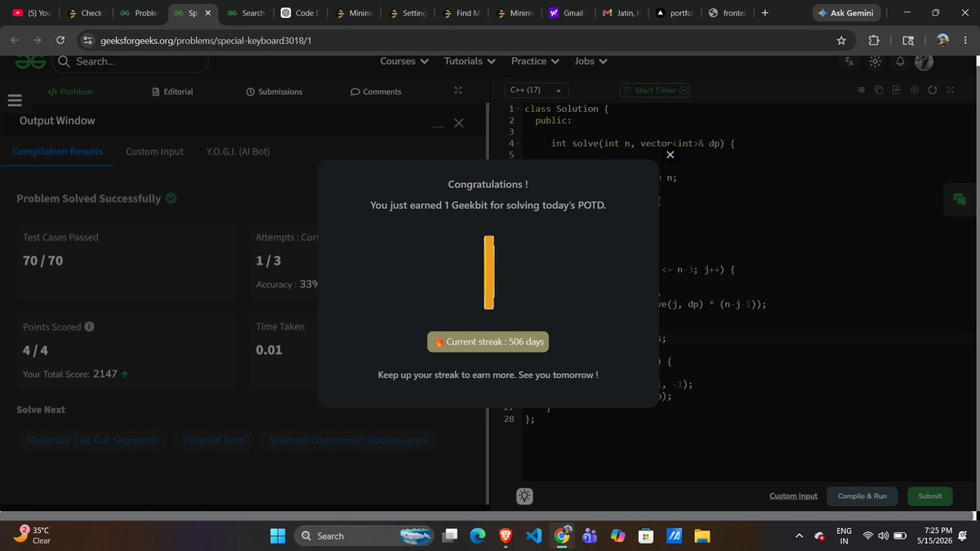980x551 pixels.
Task: Open the user profile avatar
Action: click(924, 61)
